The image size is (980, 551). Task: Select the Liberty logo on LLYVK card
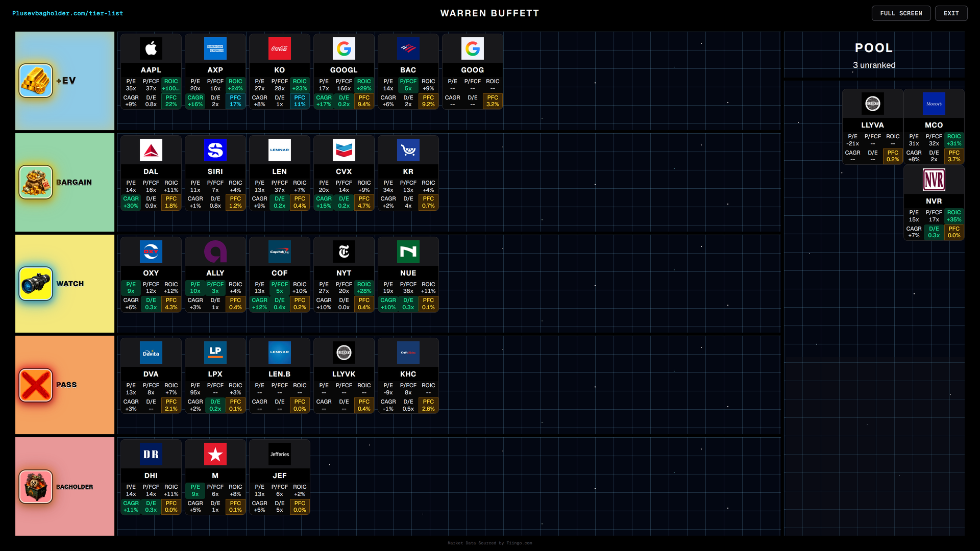point(344,353)
